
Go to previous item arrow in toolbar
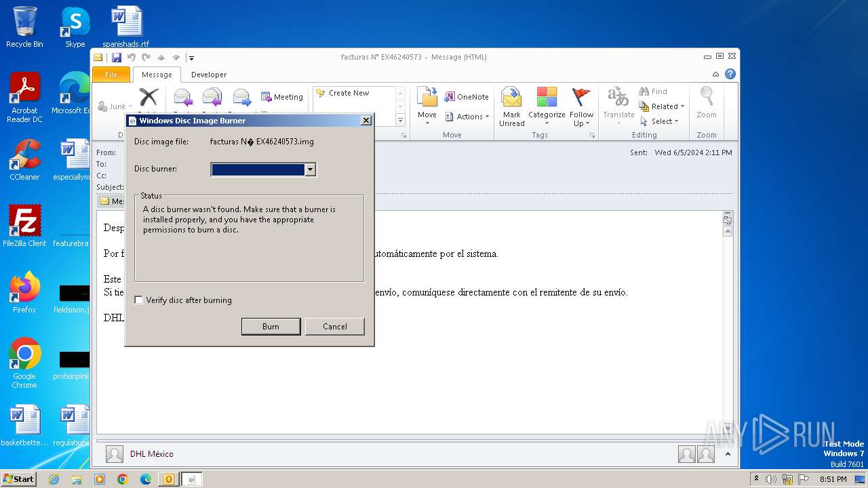click(x=161, y=58)
